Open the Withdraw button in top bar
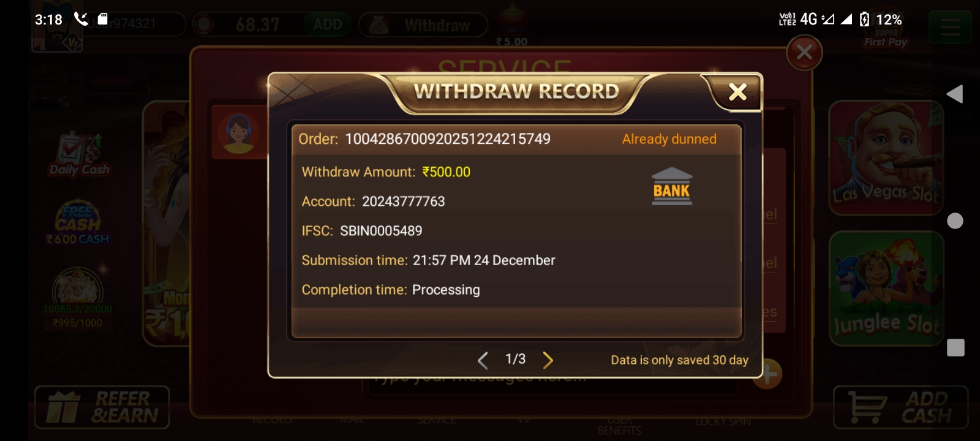Image resolution: width=980 pixels, height=441 pixels. (x=423, y=25)
